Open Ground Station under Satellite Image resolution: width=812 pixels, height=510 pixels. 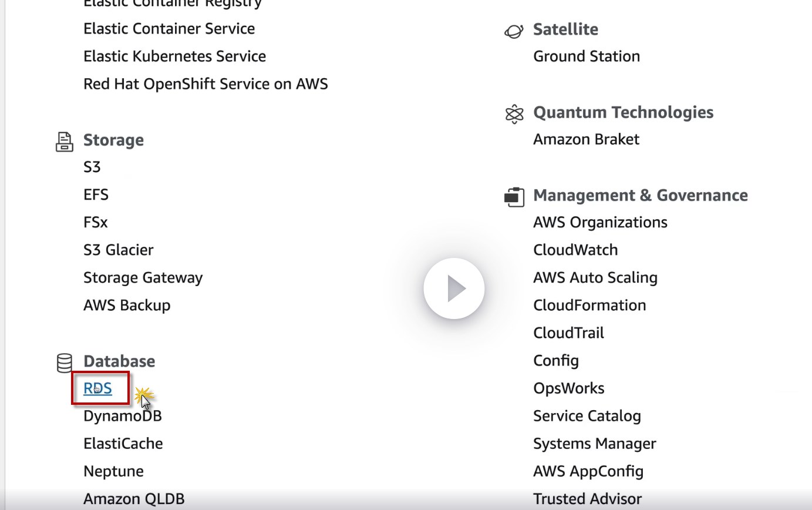pos(587,56)
